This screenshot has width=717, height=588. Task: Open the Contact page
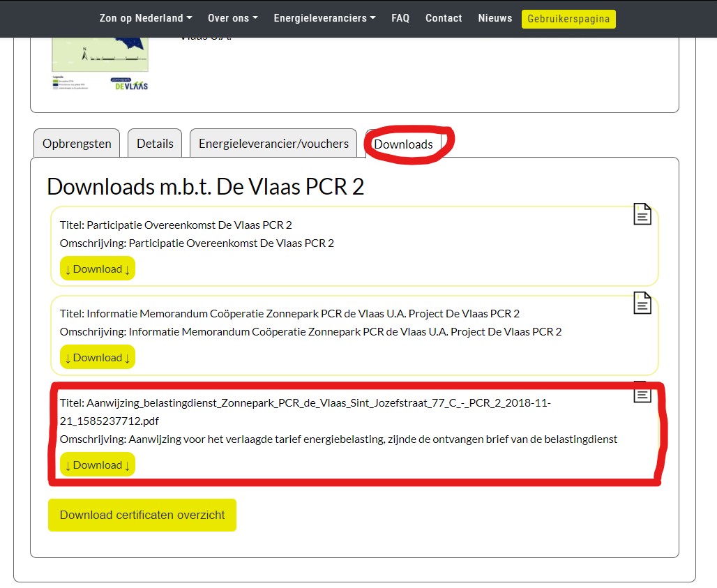point(444,18)
